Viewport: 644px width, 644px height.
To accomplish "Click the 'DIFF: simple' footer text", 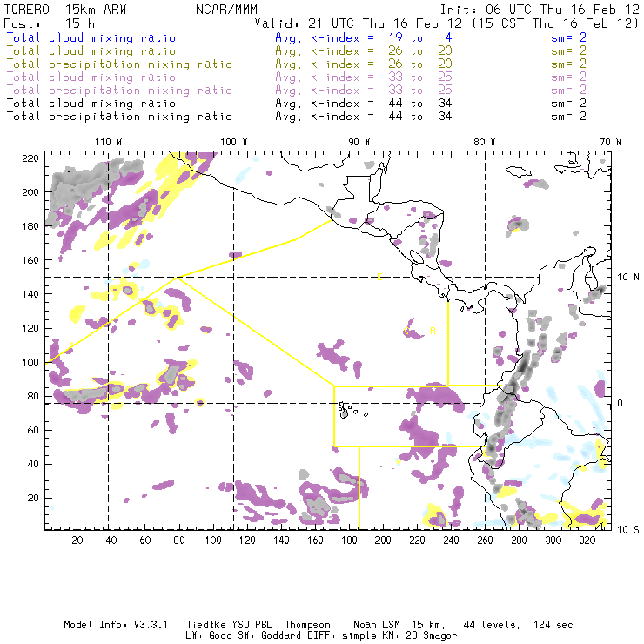I will point(344,636).
